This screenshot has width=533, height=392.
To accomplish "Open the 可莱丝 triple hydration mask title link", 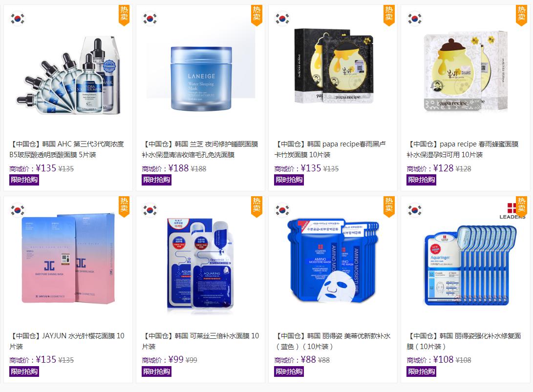I will 201,341.
